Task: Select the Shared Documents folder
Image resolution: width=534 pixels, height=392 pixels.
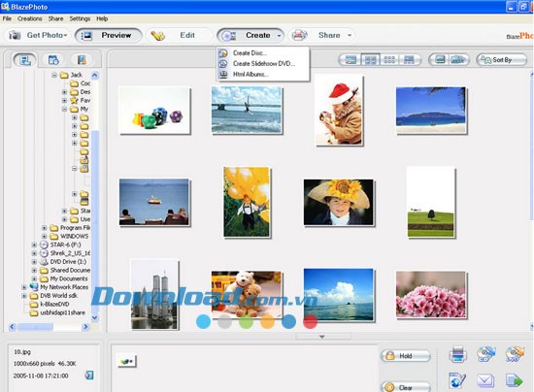Action: point(65,270)
